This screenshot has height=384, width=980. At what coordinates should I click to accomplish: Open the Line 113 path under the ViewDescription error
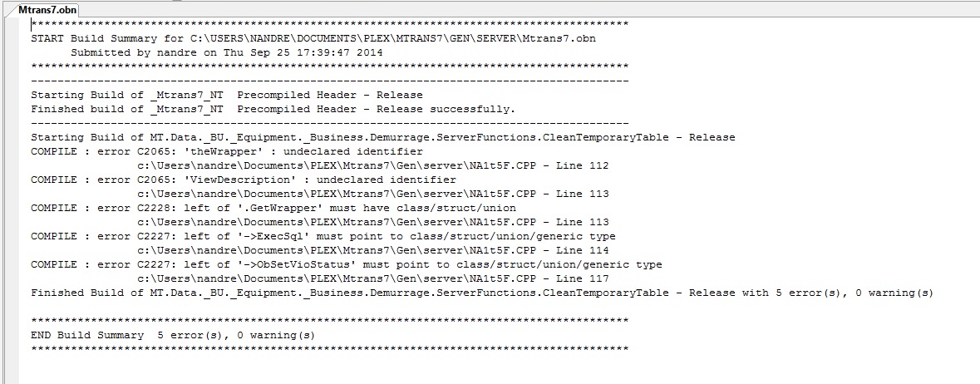373,194
